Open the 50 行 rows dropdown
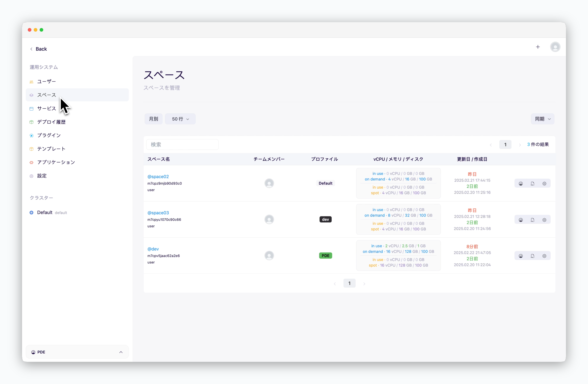Viewport: 588px width, 384px height. pyautogui.click(x=180, y=119)
